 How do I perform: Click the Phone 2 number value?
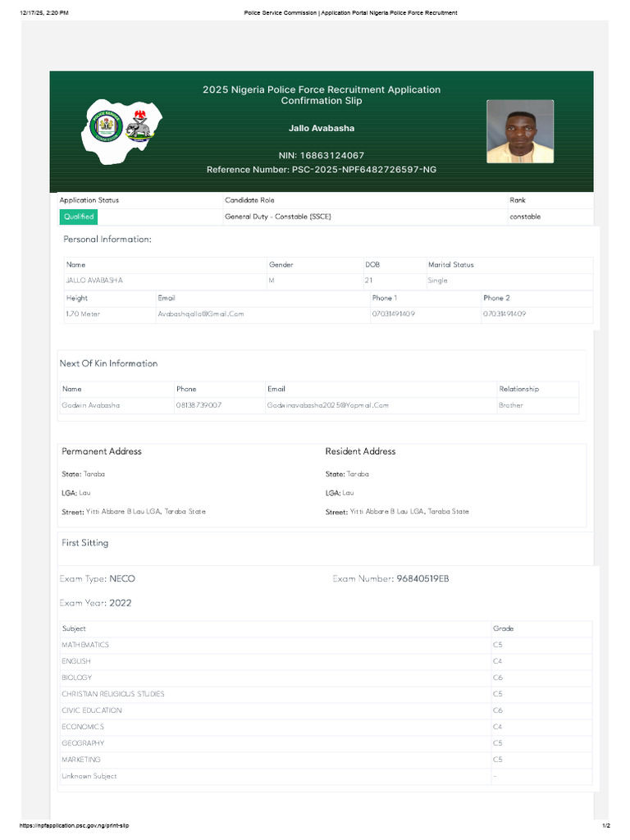tap(504, 314)
